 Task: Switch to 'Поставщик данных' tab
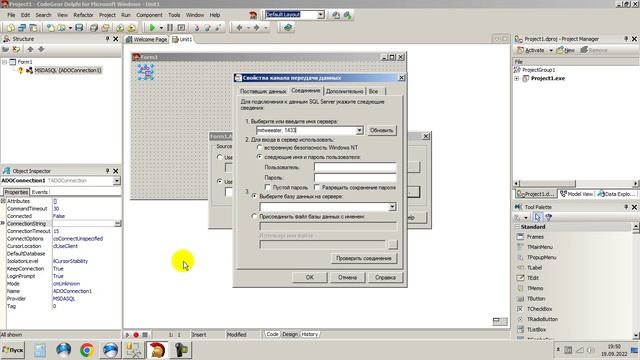[263, 91]
